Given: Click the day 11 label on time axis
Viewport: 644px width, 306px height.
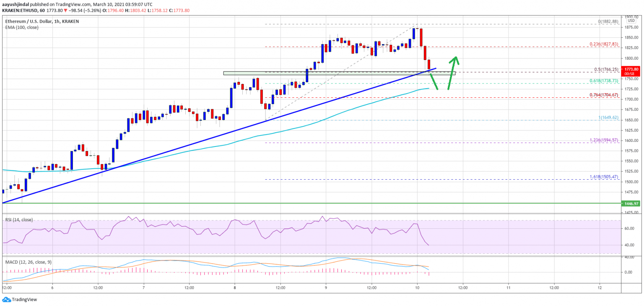Looking at the screenshot, I should tap(508, 288).
